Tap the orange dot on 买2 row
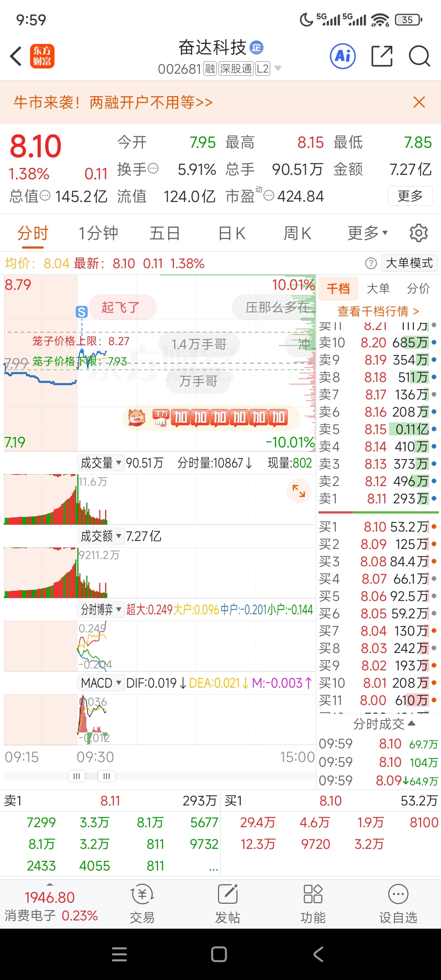Screen dimensions: 441x980 click(x=434, y=544)
